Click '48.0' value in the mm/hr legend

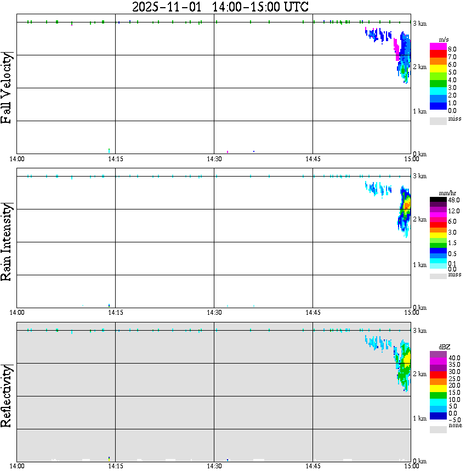(x=454, y=200)
